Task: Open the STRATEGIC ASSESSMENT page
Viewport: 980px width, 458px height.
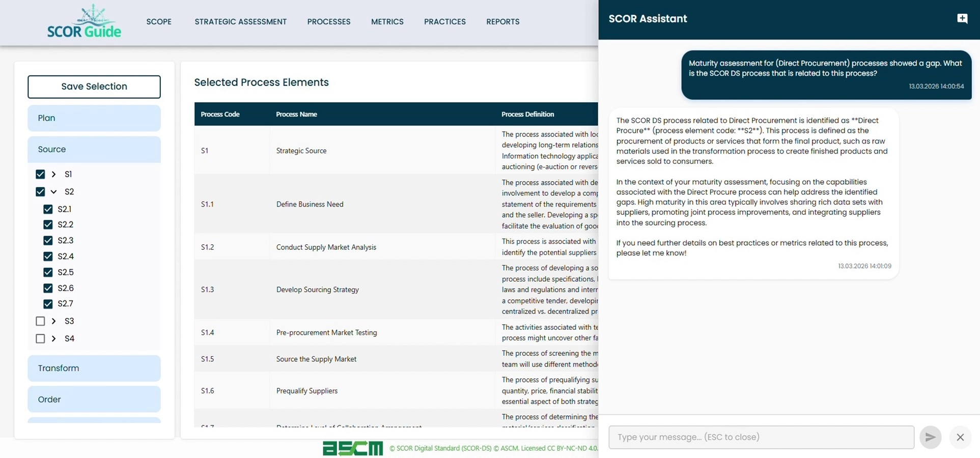Action: (240, 21)
